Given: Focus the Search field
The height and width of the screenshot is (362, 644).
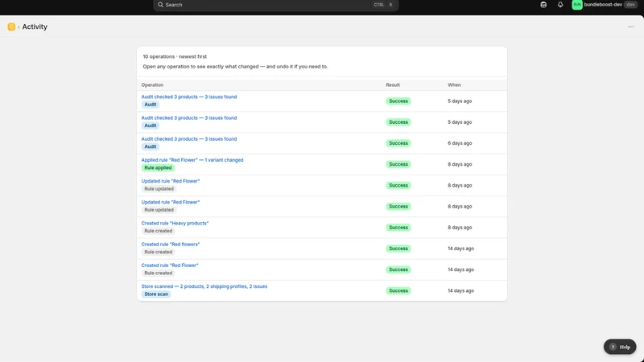Looking at the screenshot, I should tap(275, 5).
